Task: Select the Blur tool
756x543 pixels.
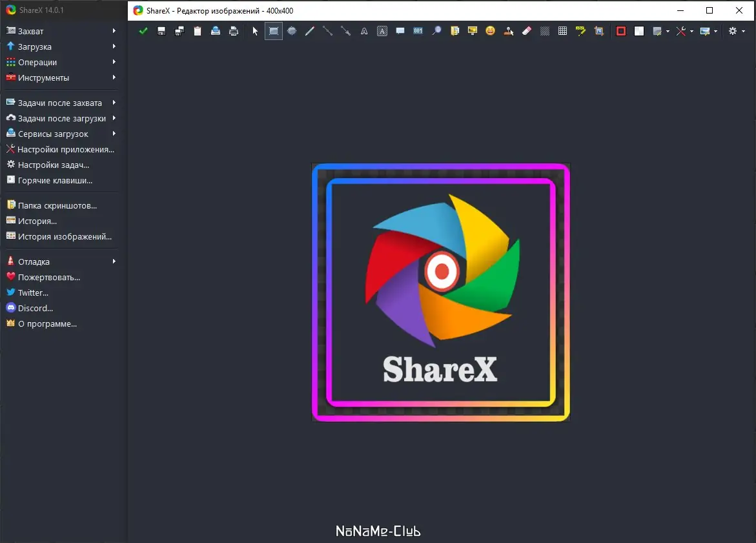Action: point(545,31)
